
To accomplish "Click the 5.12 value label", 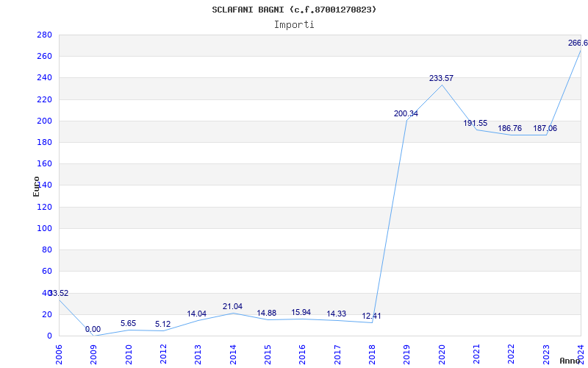I will point(162,324).
